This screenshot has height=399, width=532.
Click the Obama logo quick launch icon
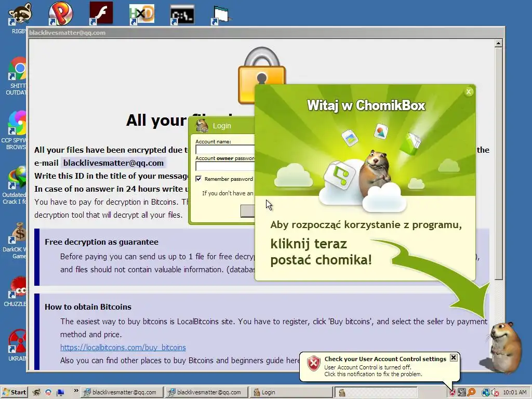(x=48, y=393)
